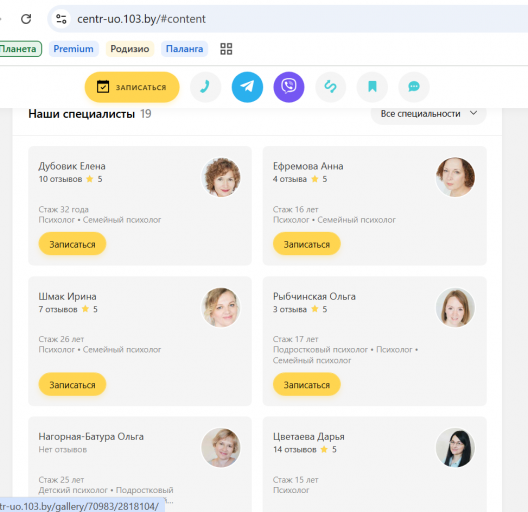
Task: Click Стаж 32 года text
Action: click(x=63, y=210)
